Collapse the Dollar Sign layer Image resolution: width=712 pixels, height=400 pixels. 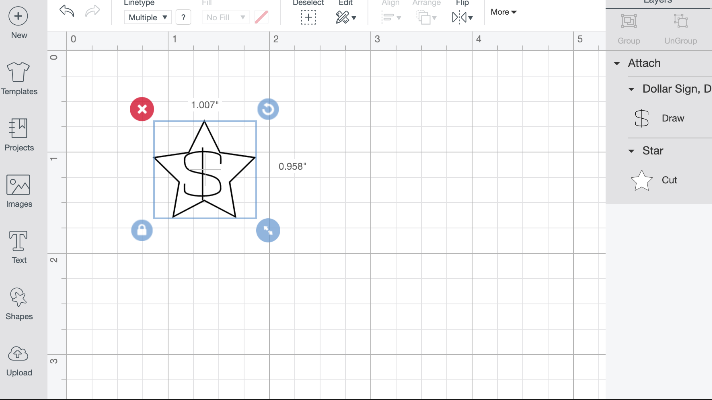[x=631, y=89]
